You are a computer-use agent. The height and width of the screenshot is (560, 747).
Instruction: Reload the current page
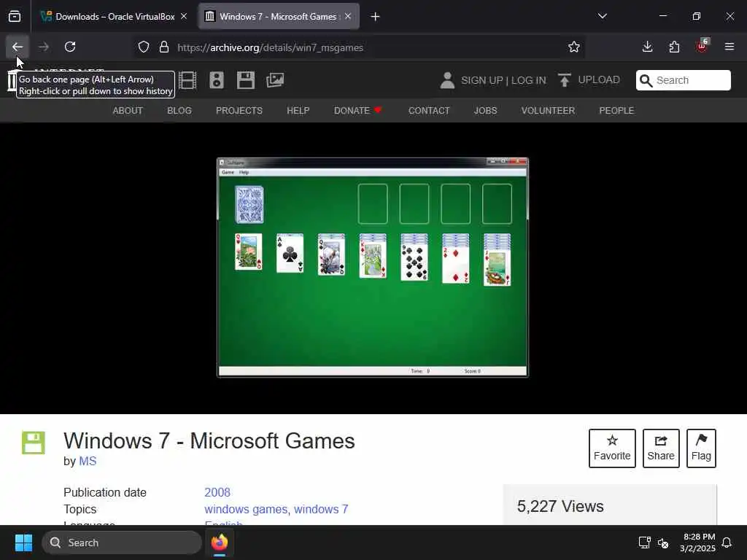tap(70, 47)
